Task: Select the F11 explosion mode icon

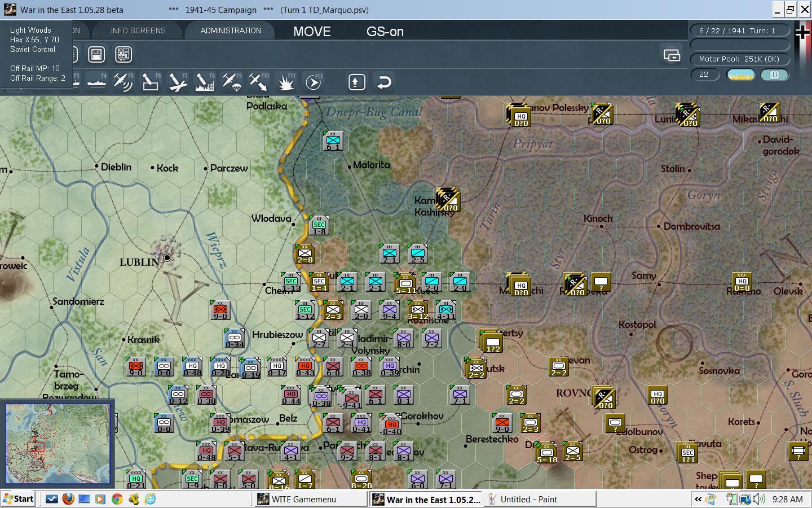Action: 286,82
